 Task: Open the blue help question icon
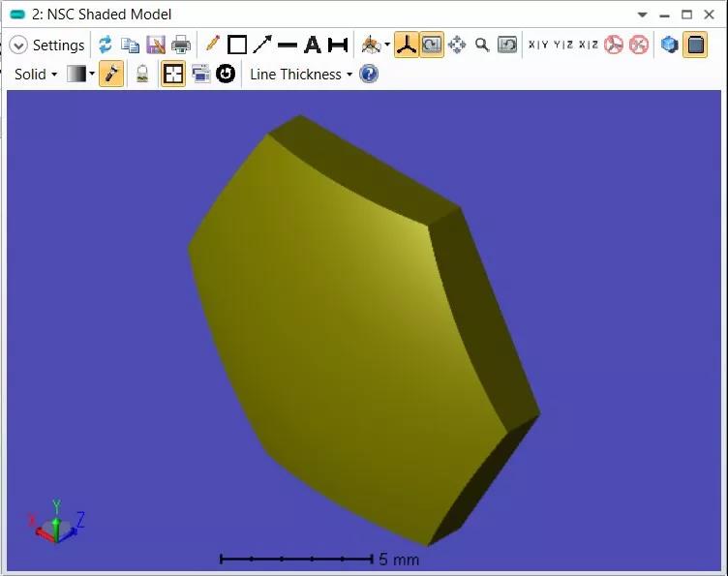click(x=369, y=74)
